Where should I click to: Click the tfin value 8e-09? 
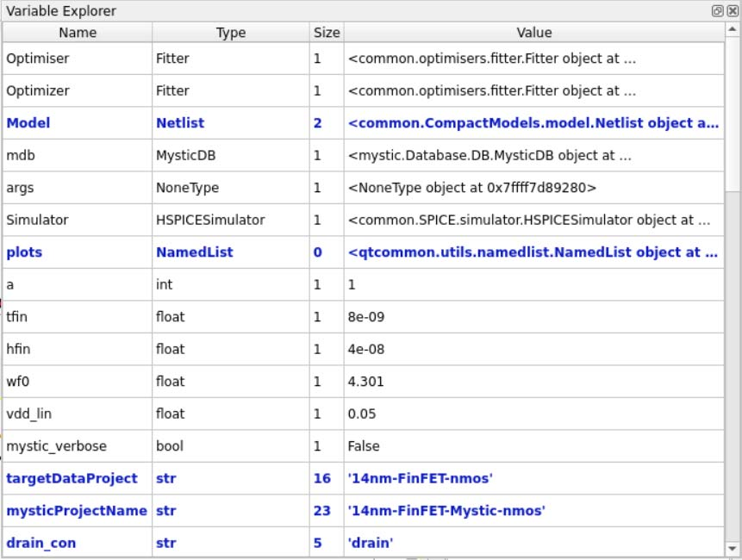click(x=366, y=317)
